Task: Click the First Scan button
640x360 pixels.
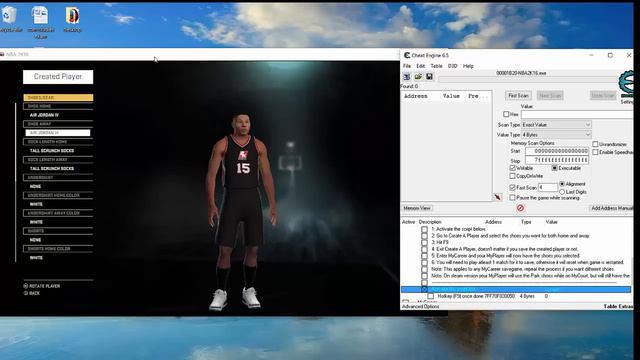Action: (518, 96)
